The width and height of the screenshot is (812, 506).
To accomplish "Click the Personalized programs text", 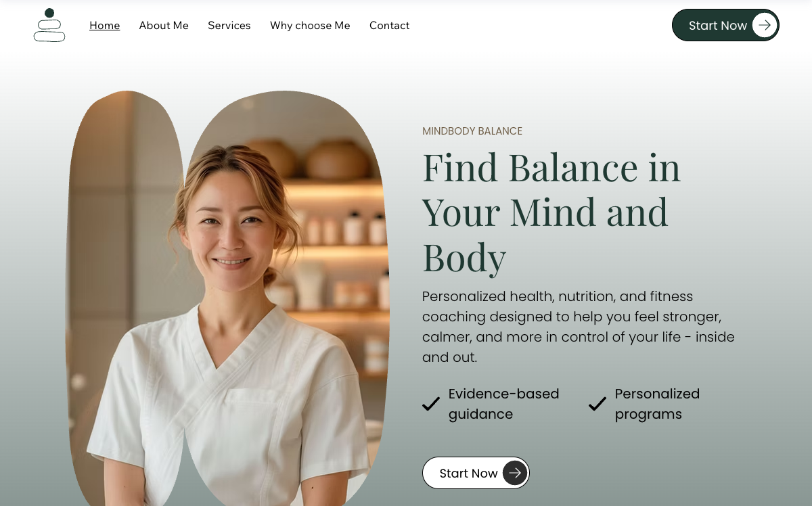I will [x=657, y=404].
